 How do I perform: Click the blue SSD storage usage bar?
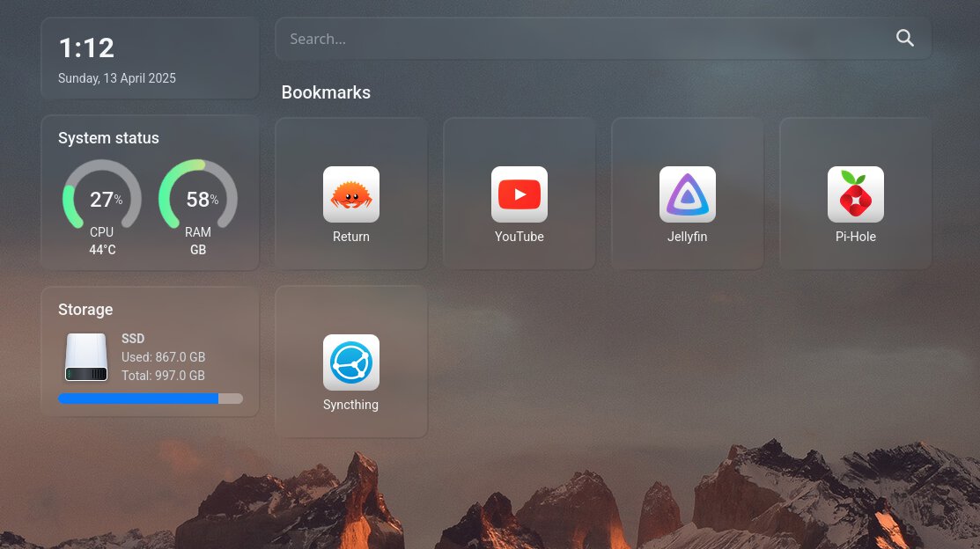coord(139,399)
